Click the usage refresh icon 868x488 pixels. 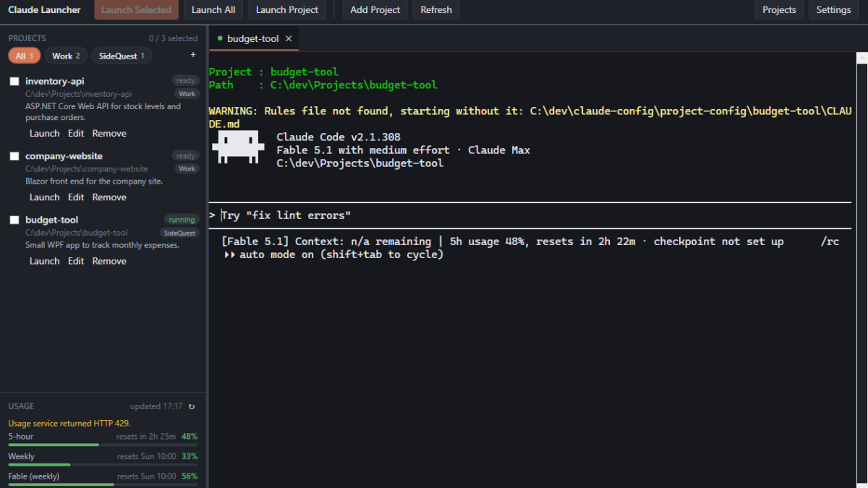192,406
